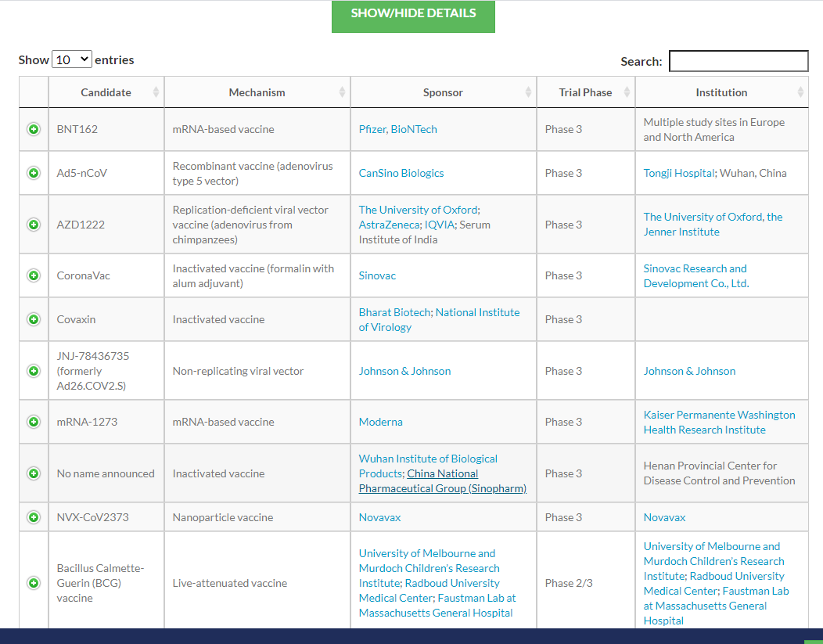Open the Tongji Hospital link
The image size is (823, 644).
coord(678,173)
